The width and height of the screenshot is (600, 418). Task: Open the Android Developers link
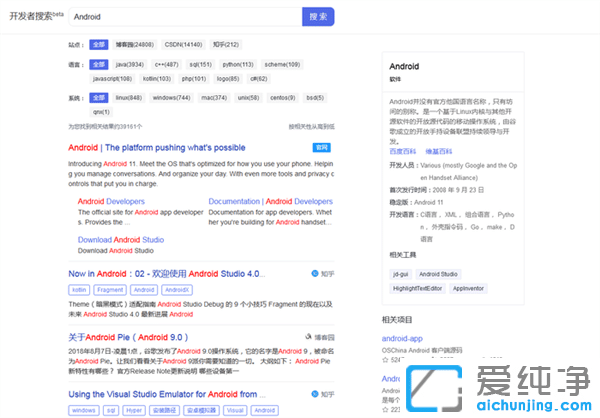pyautogui.click(x=111, y=201)
